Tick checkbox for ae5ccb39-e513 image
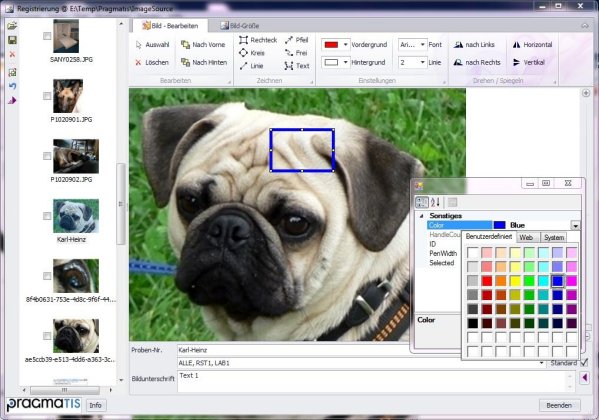 click(47, 336)
